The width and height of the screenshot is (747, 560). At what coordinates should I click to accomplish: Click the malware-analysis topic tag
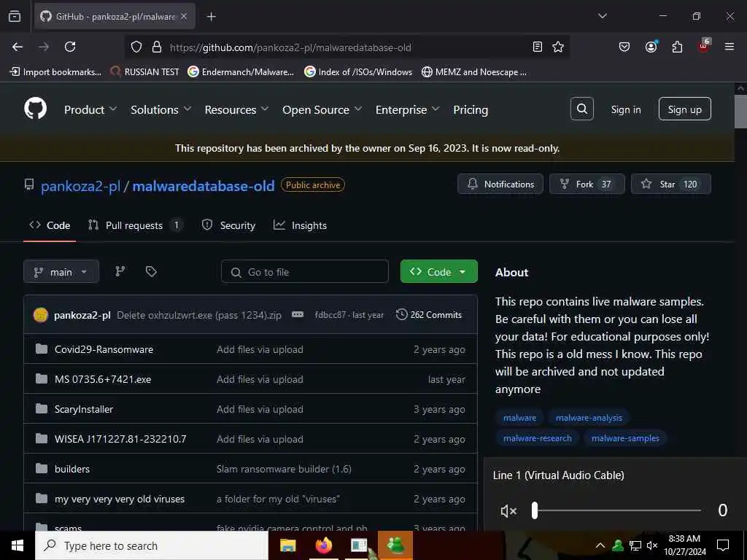tap(589, 418)
